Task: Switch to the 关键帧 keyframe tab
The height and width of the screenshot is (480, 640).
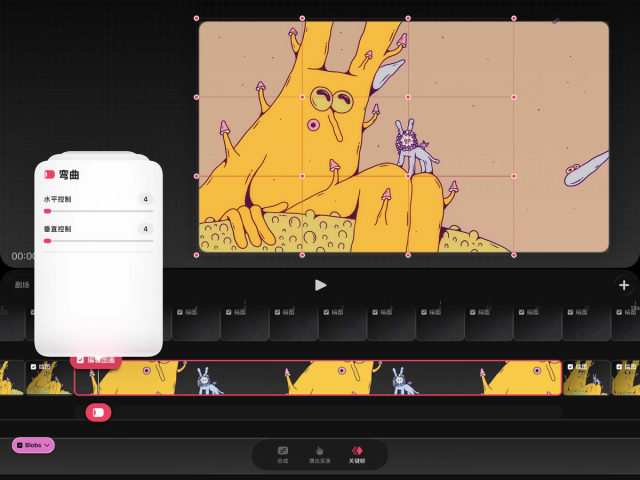Action: (x=357, y=455)
